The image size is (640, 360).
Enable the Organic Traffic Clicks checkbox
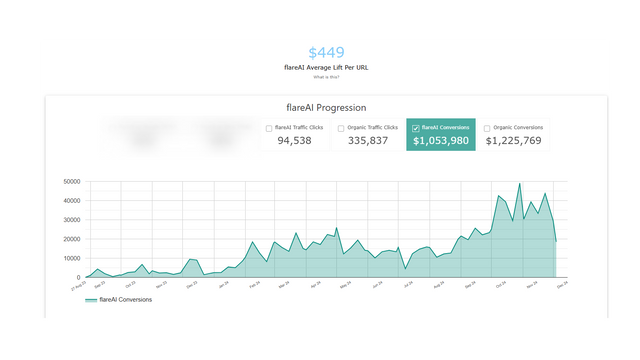tap(341, 129)
